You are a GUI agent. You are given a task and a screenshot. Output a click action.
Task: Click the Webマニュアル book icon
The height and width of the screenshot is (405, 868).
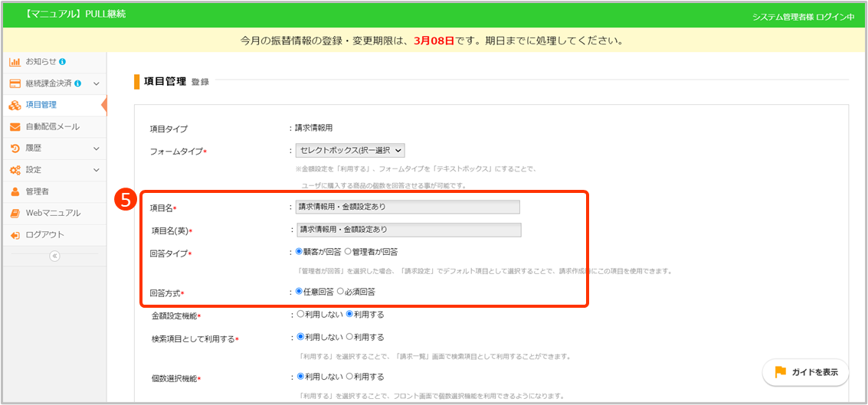(15, 213)
